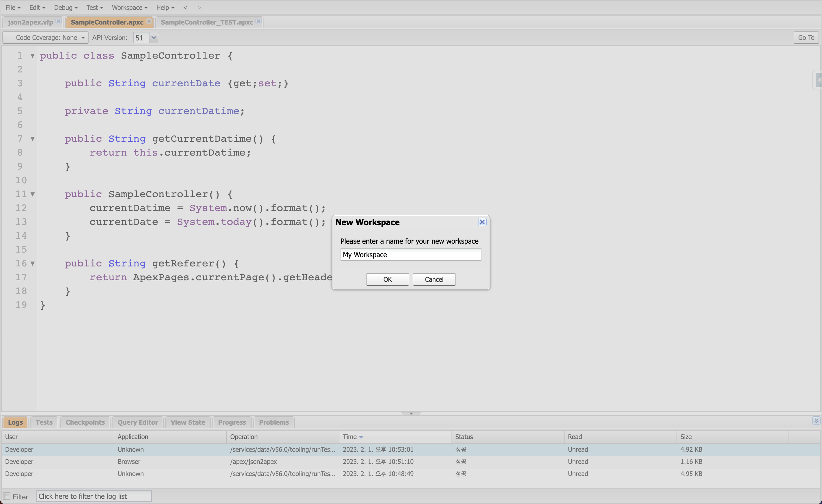This screenshot has height=504, width=822.
Task: Collapse the getCurrentDatime fold arrow on line 7
Action: (x=32, y=139)
